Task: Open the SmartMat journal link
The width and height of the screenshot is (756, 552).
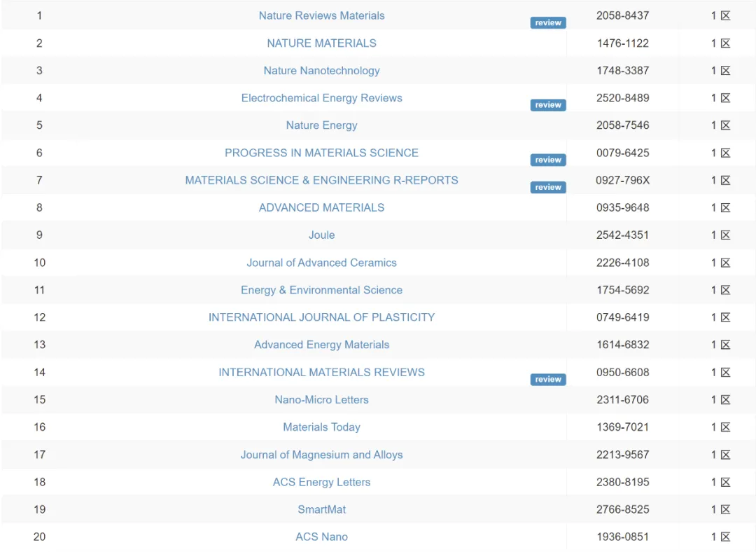Action: pyautogui.click(x=321, y=509)
